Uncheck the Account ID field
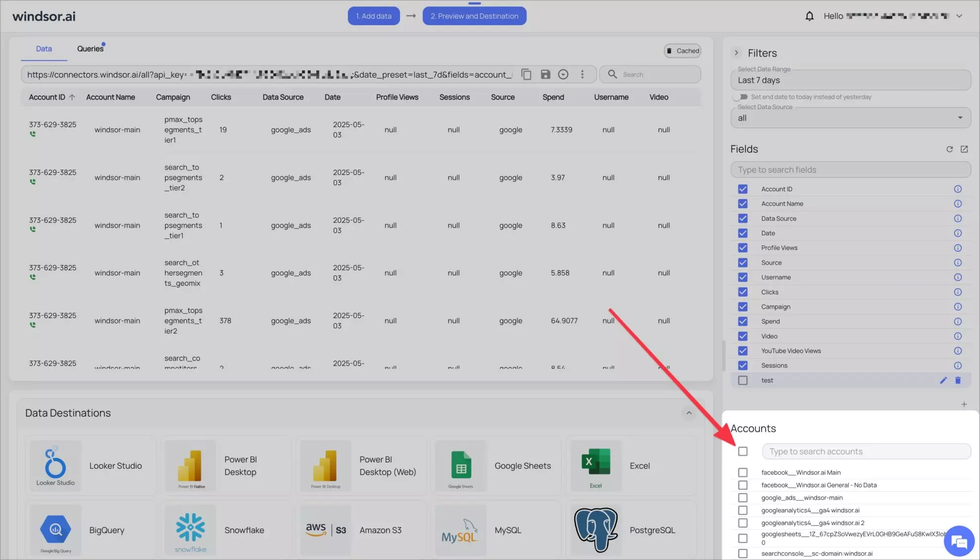The image size is (980, 560). 742,189
